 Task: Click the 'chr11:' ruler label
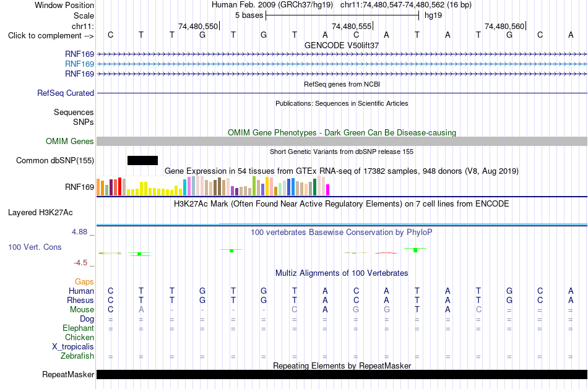[x=83, y=26]
